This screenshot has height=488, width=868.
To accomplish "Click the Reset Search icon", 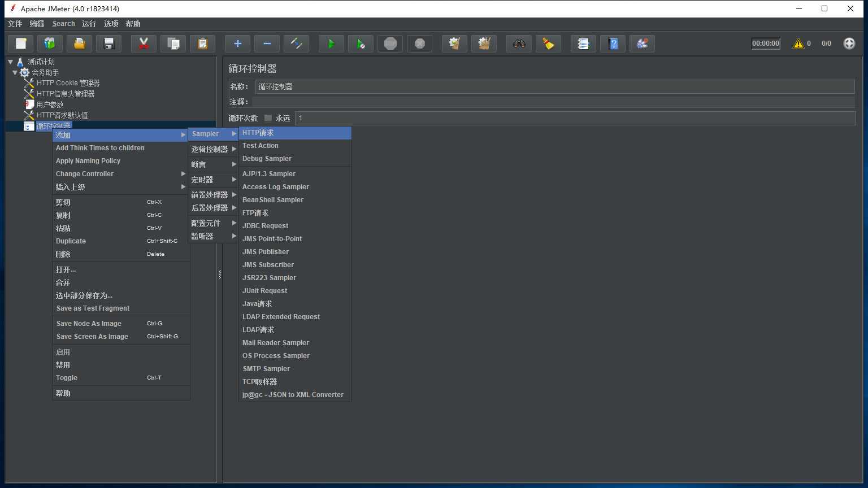I will click(548, 43).
